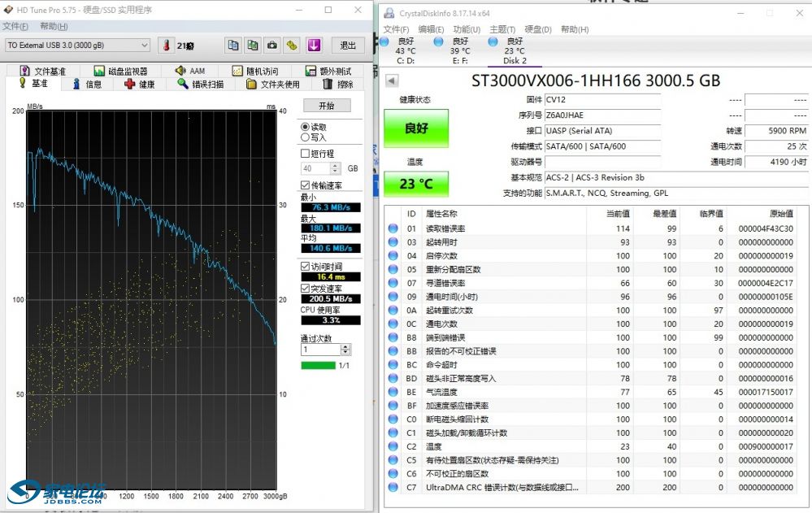Click HD Tune Pro title bar app icon
The image size is (812, 513).
tap(8, 9)
